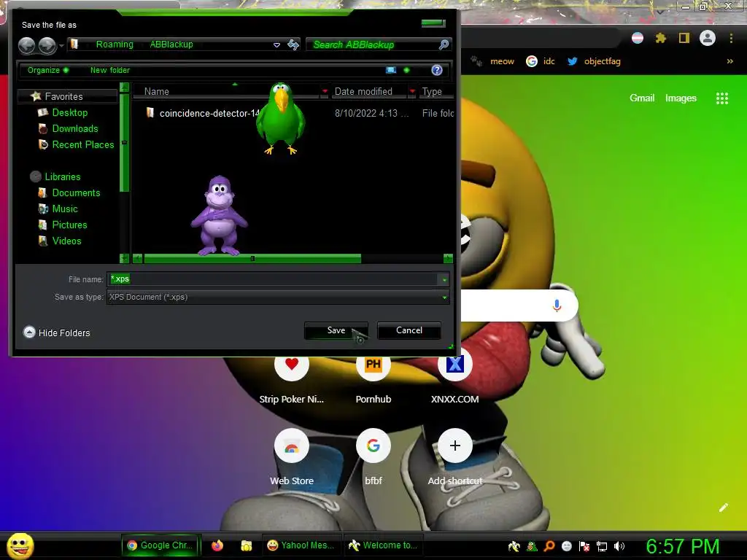747x560 pixels.
Task: Go back with the dialog's Back arrow
Action: 27,45
